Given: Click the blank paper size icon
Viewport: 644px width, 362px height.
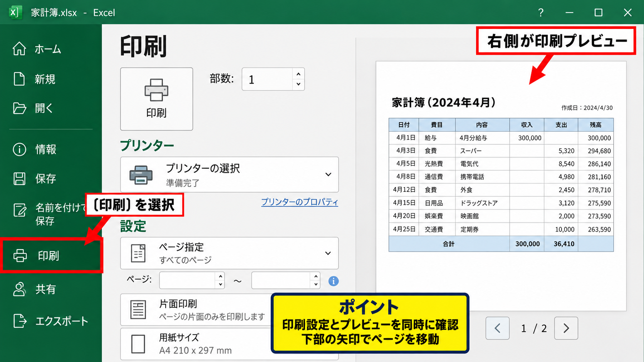Looking at the screenshot, I should 138,344.
